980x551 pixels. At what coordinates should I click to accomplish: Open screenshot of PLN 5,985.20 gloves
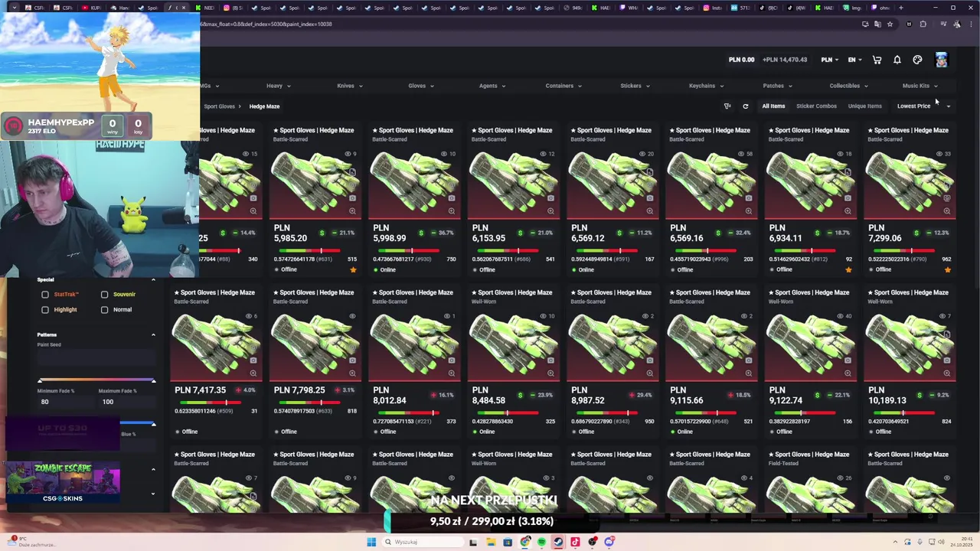[352, 198]
